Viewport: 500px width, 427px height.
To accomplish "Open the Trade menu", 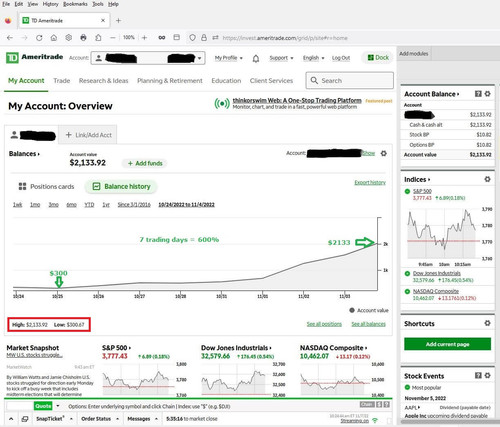I will pyautogui.click(x=62, y=81).
